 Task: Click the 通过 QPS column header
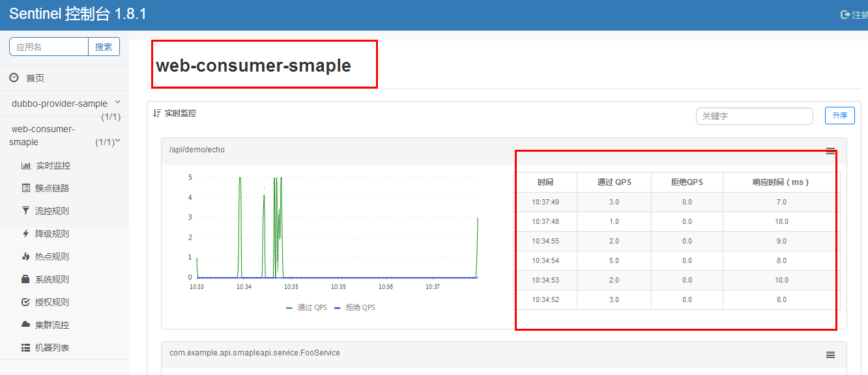click(614, 182)
